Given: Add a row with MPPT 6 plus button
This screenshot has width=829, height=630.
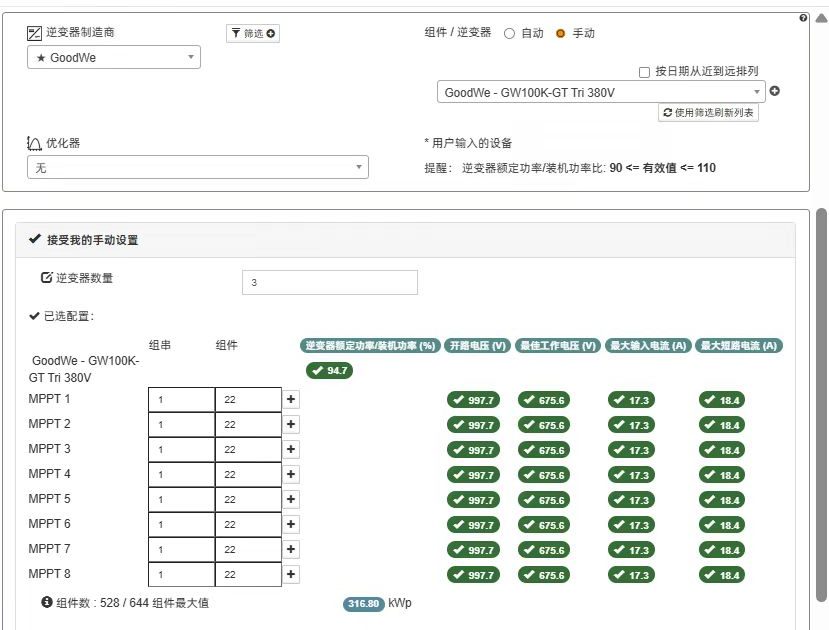Looking at the screenshot, I should [291, 524].
